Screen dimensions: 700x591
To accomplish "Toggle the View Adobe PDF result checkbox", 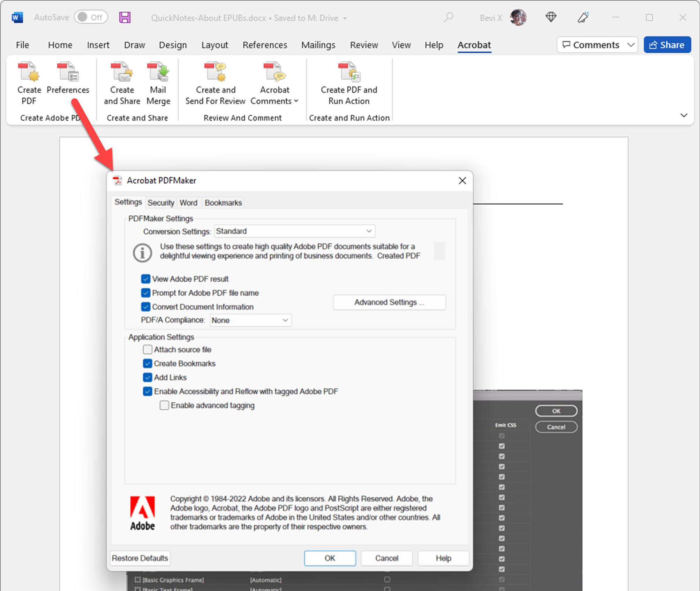I will (146, 279).
